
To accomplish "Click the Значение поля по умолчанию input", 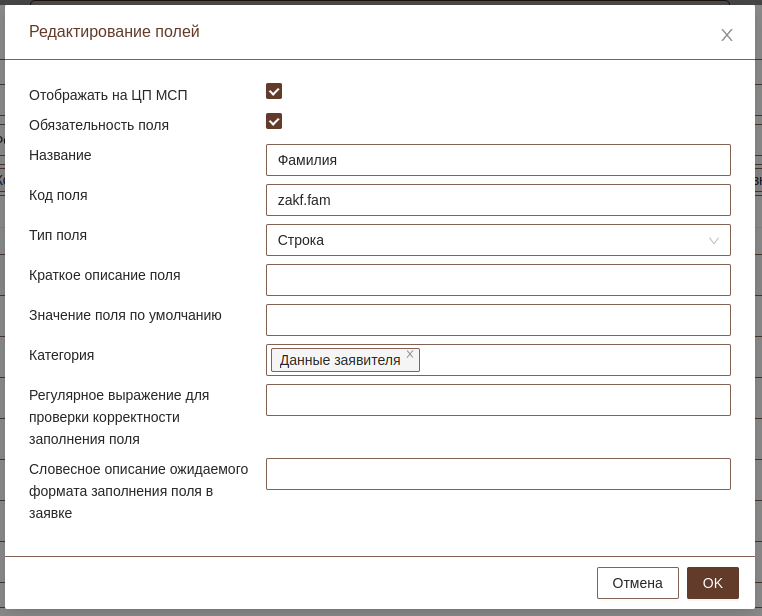I will tap(497, 320).
